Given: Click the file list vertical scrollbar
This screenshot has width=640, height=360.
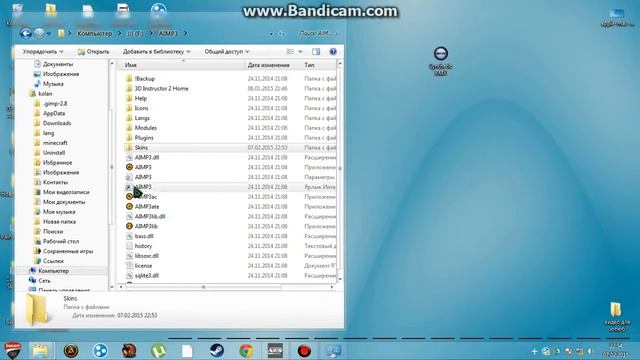Looking at the screenshot, I should tap(340, 171).
